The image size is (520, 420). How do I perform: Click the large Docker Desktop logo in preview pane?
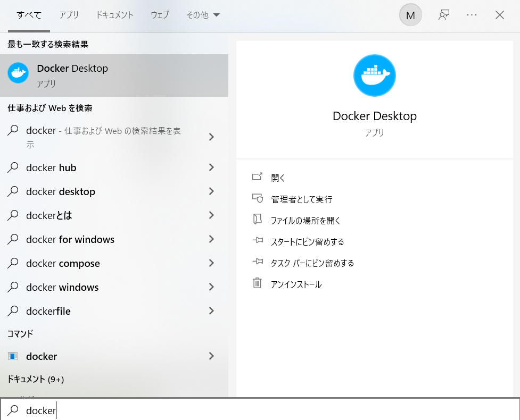(374, 75)
